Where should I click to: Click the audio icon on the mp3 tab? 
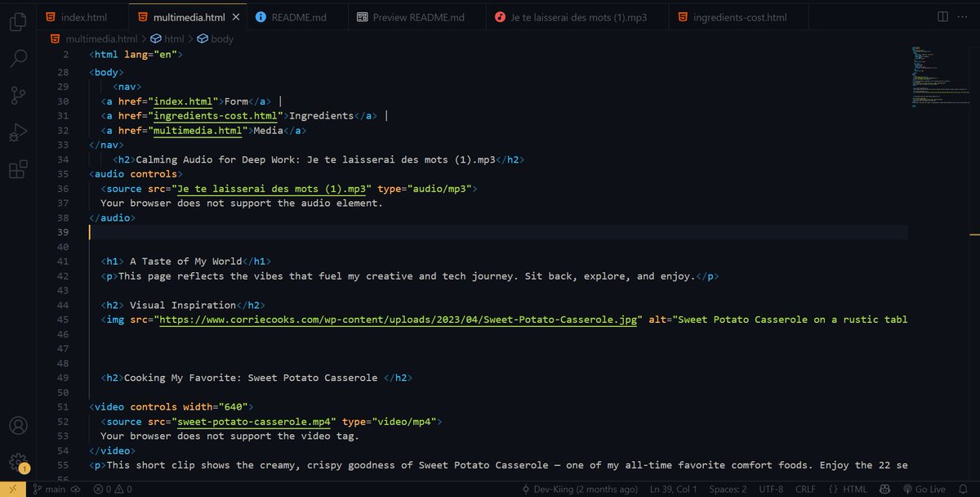click(500, 16)
